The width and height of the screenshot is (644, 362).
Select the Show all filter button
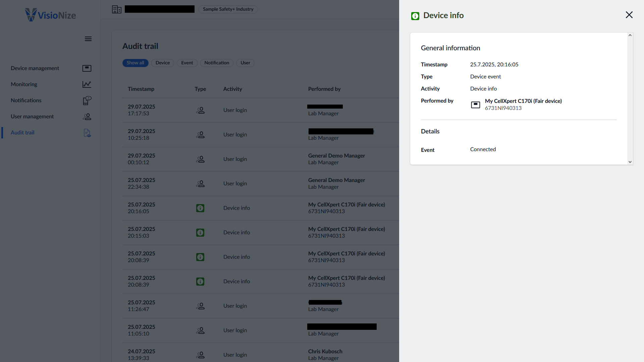[136, 63]
